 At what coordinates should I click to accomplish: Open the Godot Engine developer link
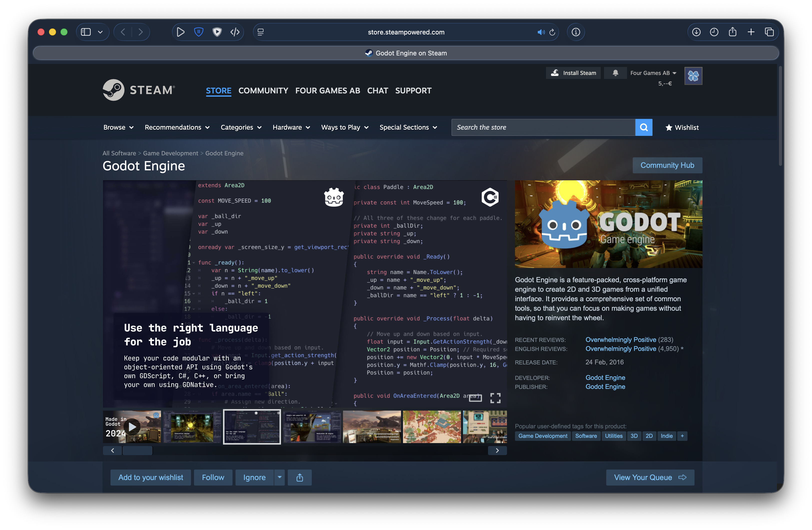click(605, 378)
